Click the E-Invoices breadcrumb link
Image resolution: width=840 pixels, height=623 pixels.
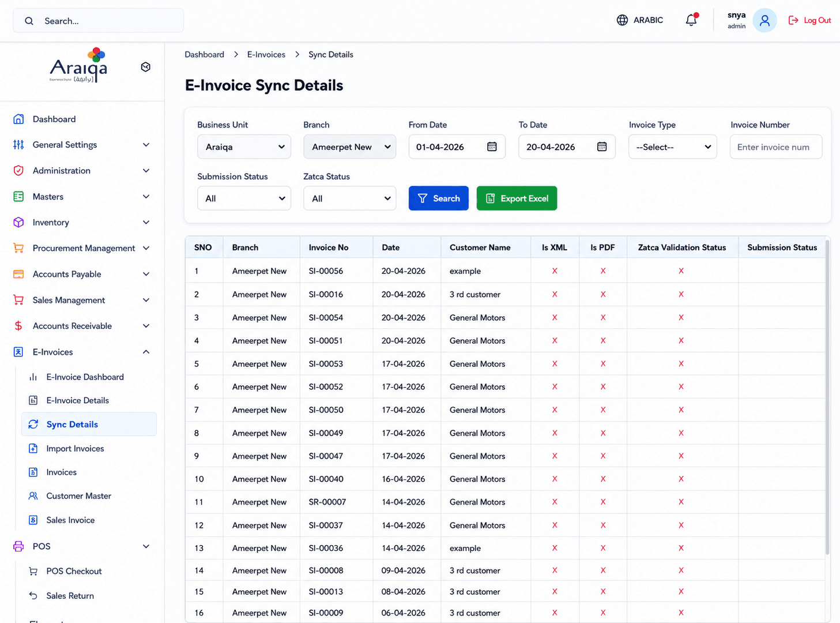(x=266, y=55)
